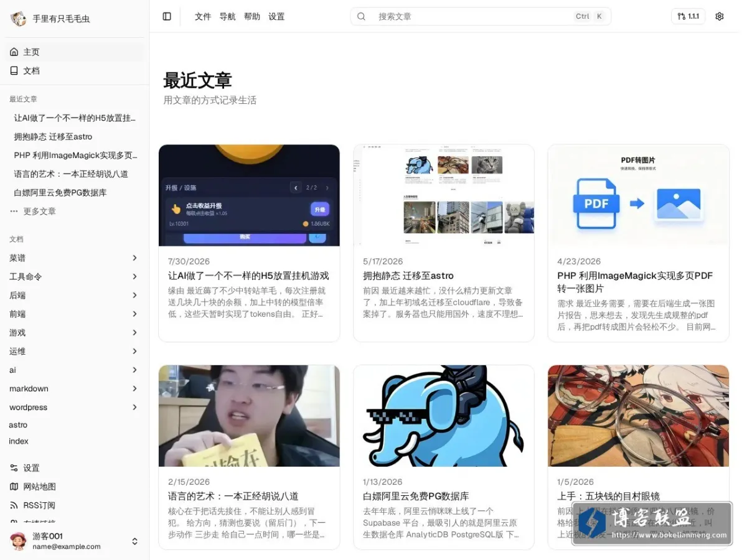Toggle the sidebar panel icon

[x=167, y=17]
